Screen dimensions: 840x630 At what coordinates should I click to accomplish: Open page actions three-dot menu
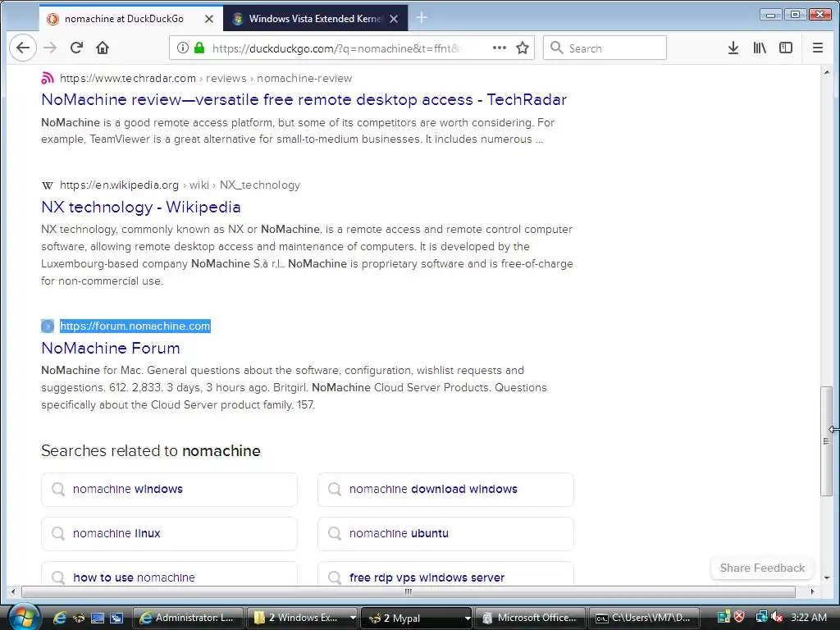[x=500, y=48]
